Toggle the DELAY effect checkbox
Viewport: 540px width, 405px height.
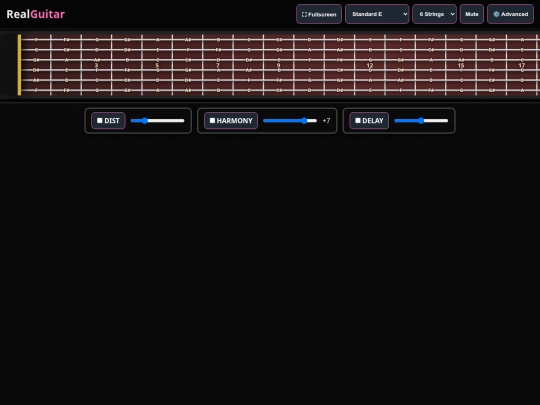point(358,121)
